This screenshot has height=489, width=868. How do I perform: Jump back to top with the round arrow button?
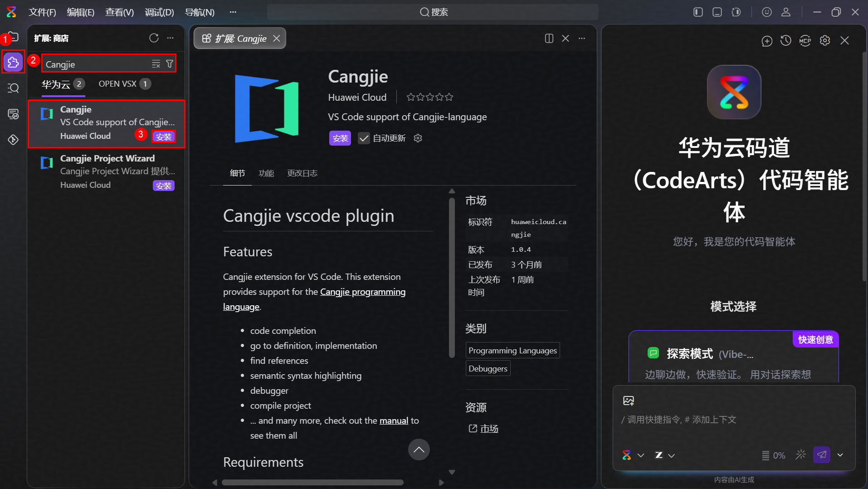[419, 450]
